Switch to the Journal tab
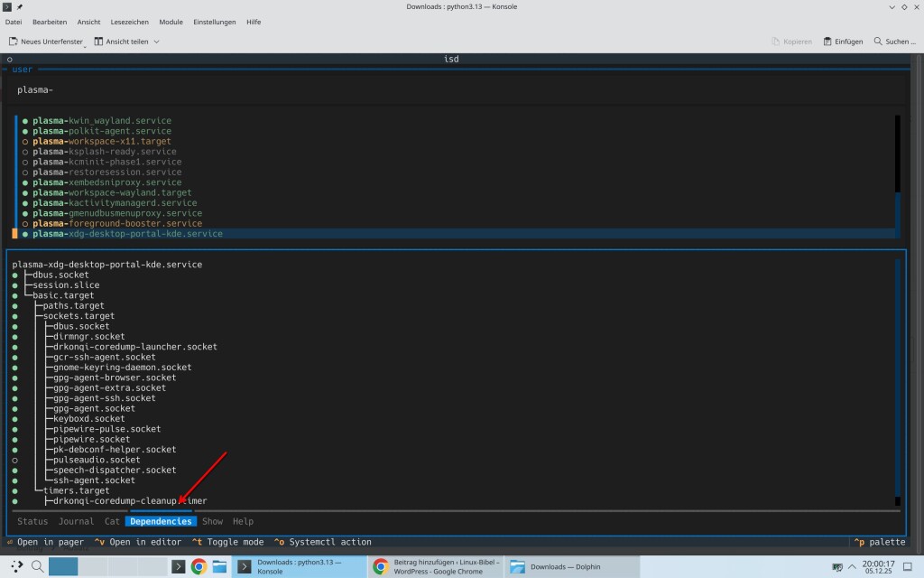 (76, 521)
